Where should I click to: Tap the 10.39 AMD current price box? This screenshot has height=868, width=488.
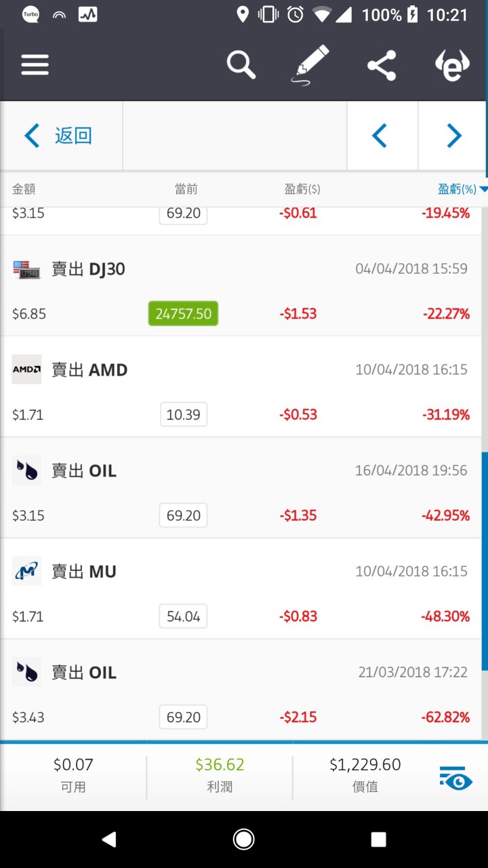[184, 414]
